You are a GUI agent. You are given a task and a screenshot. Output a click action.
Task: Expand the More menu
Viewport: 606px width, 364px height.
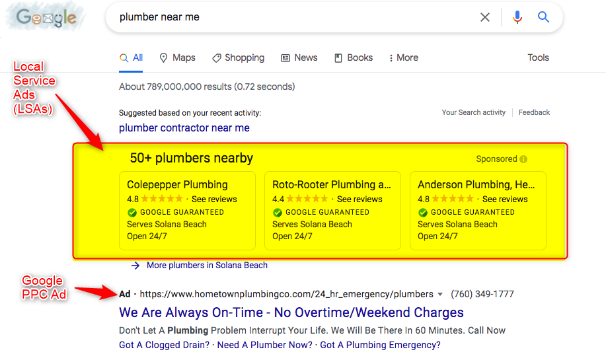pos(404,58)
